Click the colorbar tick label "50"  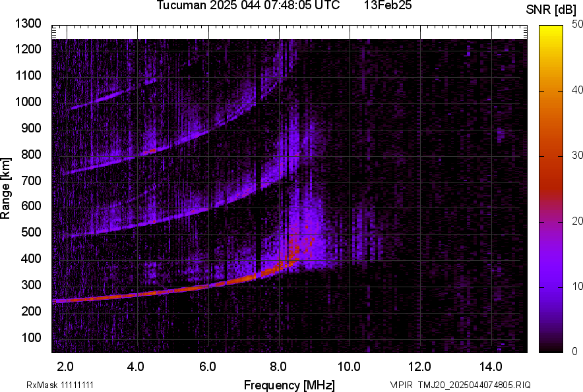[577, 24]
